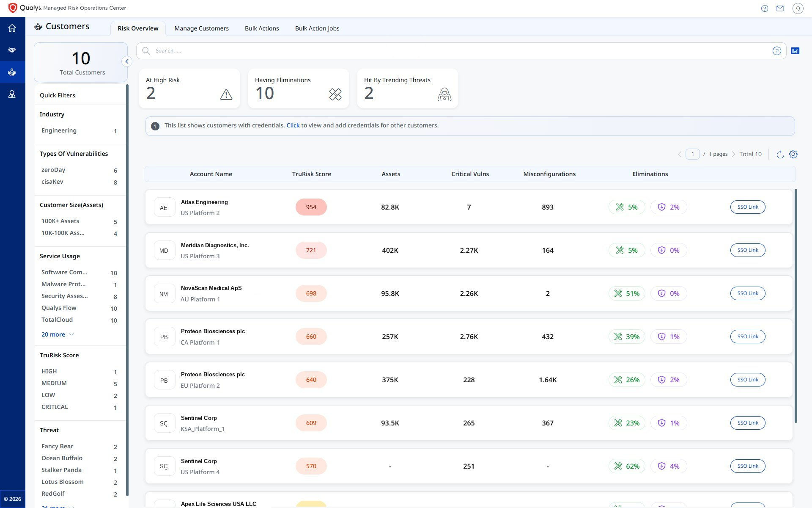This screenshot has height=508, width=812.
Task: Click the 'Click' credentials link
Action: coord(293,126)
